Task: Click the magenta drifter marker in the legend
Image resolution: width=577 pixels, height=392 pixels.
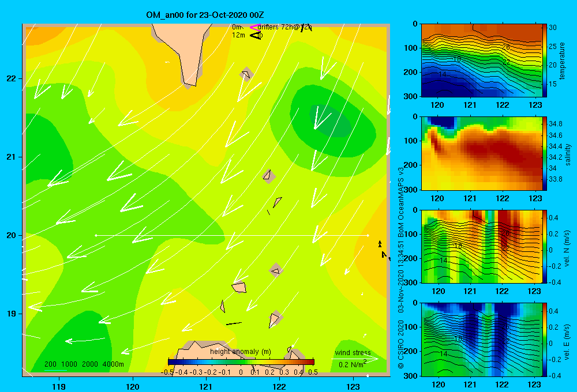Action: point(254,27)
